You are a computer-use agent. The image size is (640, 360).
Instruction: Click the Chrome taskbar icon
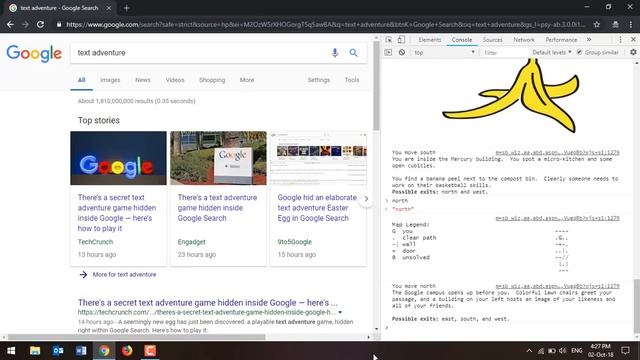104,351
